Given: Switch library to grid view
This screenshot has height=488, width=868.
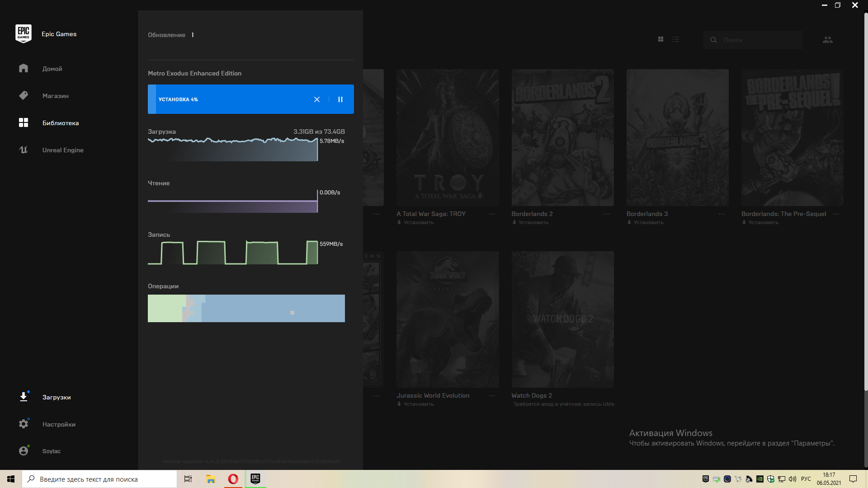Looking at the screenshot, I should 660,40.
